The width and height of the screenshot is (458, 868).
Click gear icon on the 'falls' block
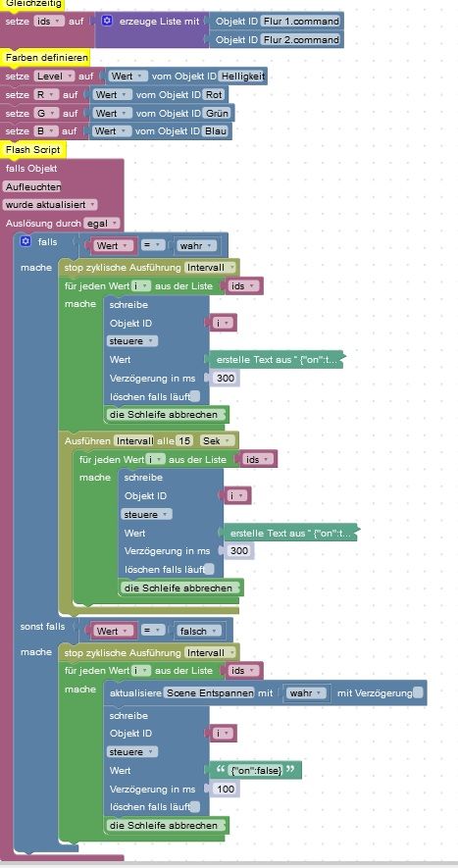(x=25, y=241)
